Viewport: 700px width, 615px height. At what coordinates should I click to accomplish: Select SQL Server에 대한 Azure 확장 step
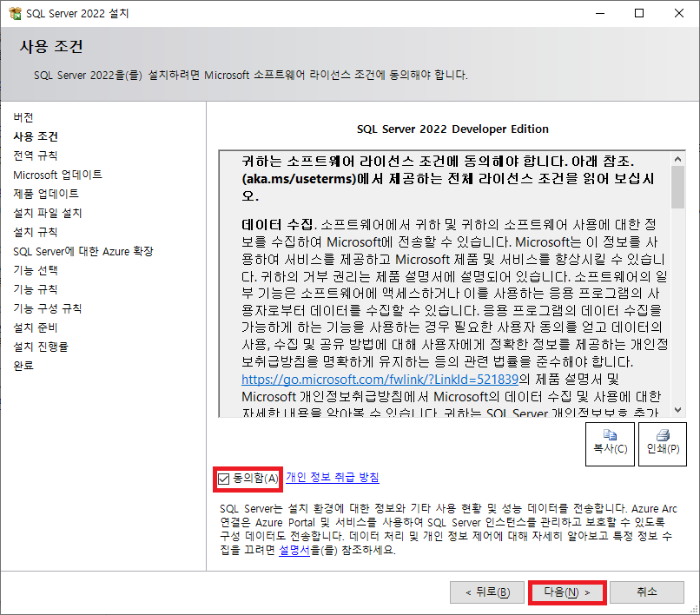pos(83,251)
